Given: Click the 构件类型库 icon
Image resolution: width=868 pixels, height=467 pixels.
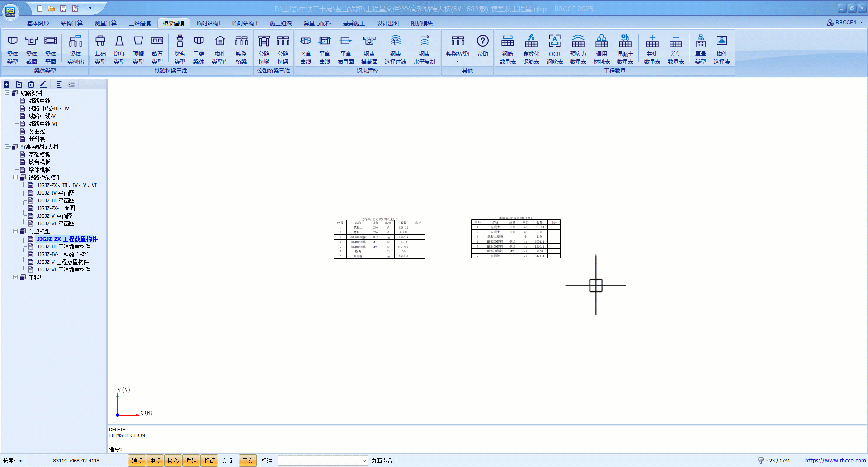Looking at the screenshot, I should pos(220,49).
